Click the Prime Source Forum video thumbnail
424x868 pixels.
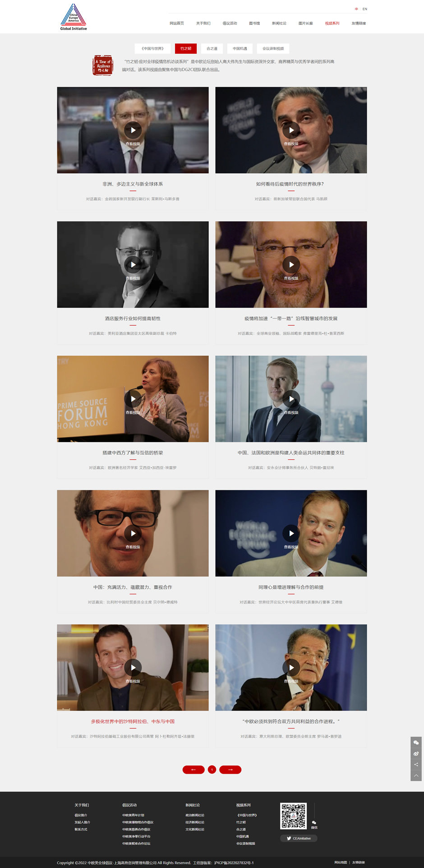[133, 399]
